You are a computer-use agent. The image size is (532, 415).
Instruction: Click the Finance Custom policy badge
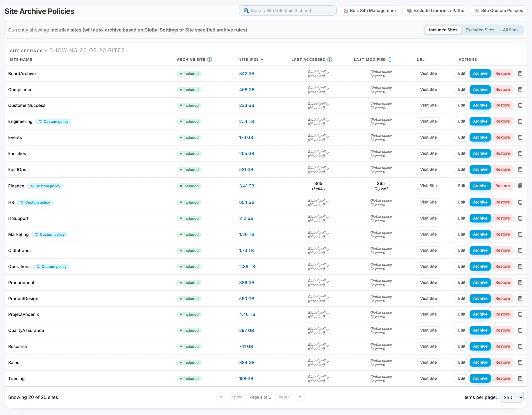click(45, 186)
